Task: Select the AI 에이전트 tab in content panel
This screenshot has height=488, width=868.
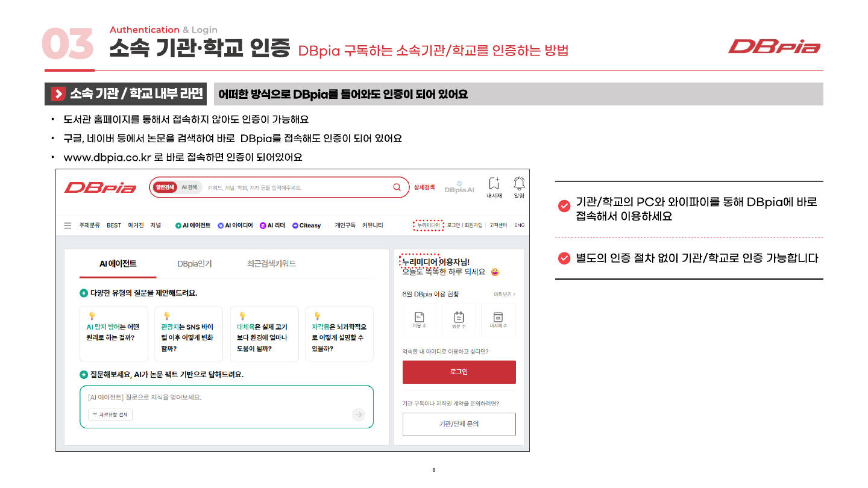Action: pos(118,264)
